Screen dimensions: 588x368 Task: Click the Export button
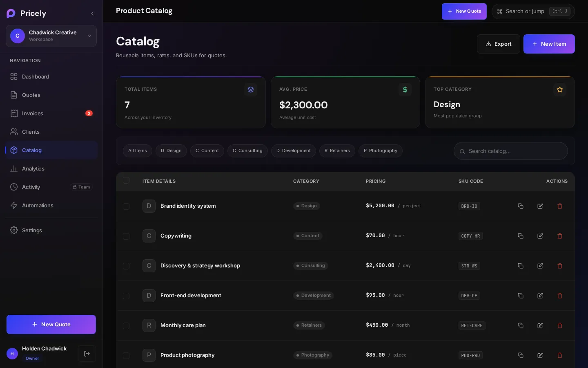click(x=499, y=44)
